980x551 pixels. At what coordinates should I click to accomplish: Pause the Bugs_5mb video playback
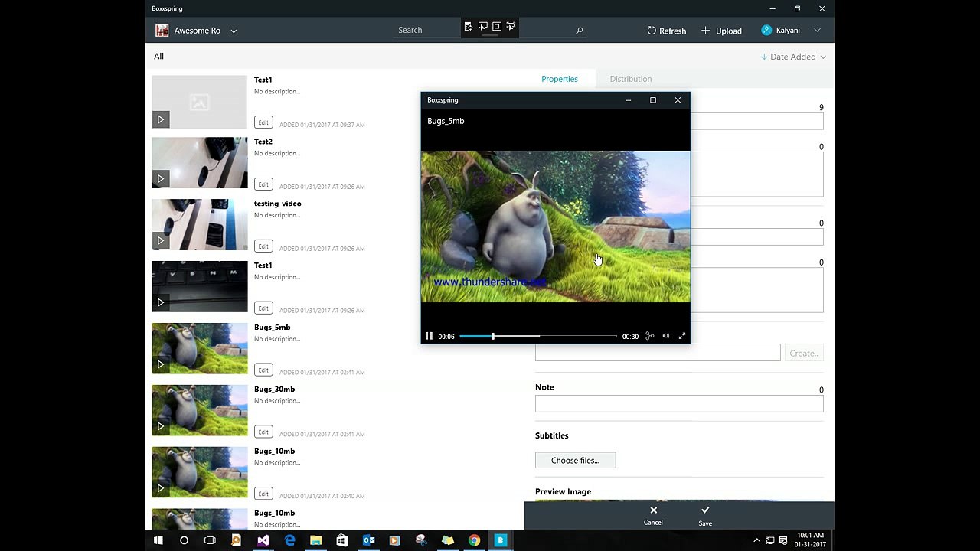pyautogui.click(x=429, y=336)
